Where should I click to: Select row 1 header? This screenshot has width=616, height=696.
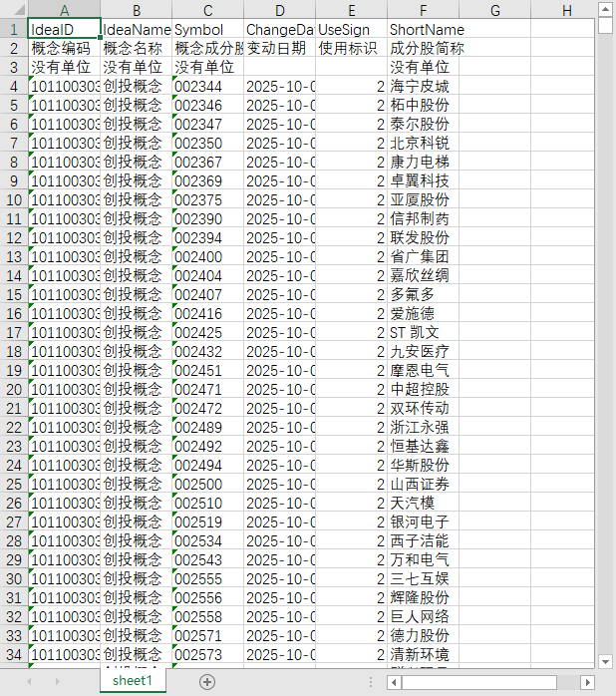[14, 29]
